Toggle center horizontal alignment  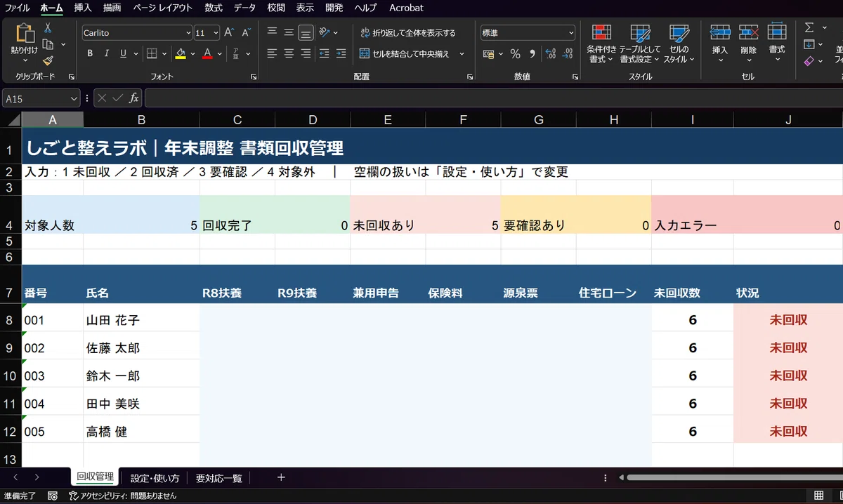point(289,53)
